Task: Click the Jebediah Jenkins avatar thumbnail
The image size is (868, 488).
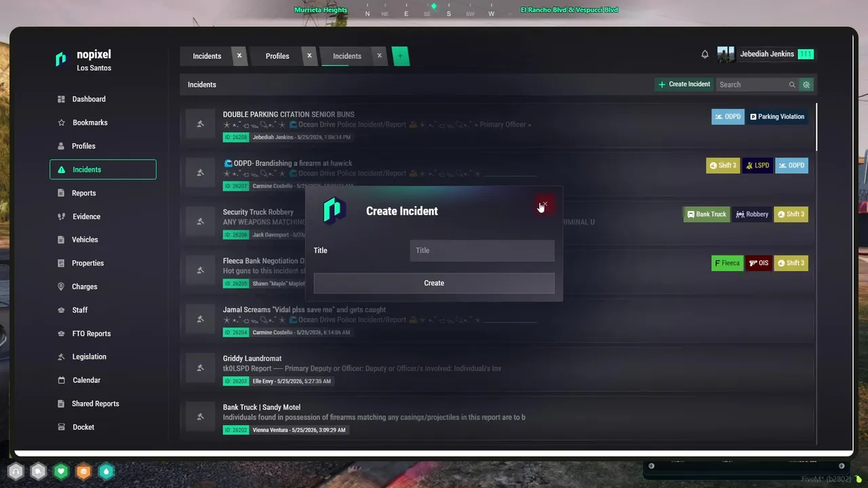Action: [726, 54]
